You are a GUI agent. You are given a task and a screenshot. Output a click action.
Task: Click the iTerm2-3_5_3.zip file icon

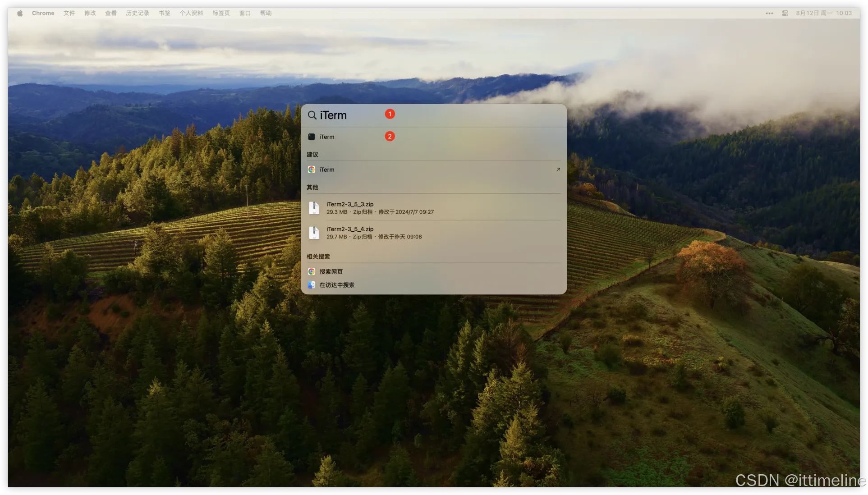(x=314, y=208)
